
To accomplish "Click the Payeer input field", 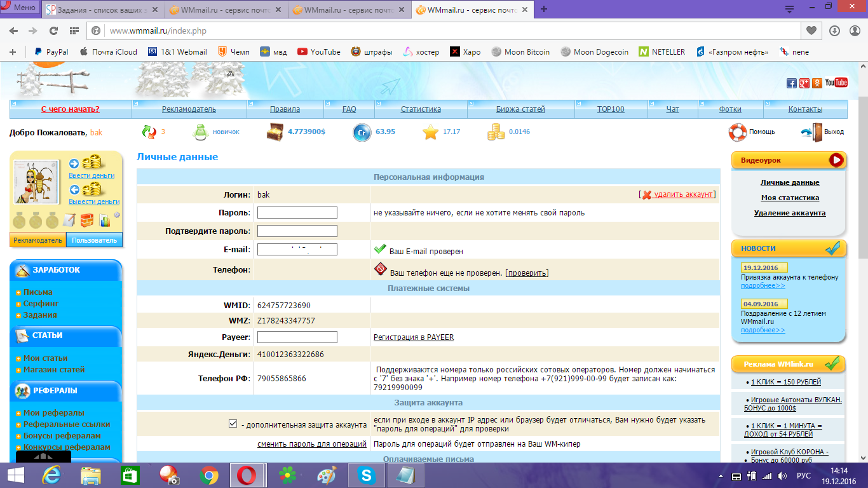I will point(297,337).
